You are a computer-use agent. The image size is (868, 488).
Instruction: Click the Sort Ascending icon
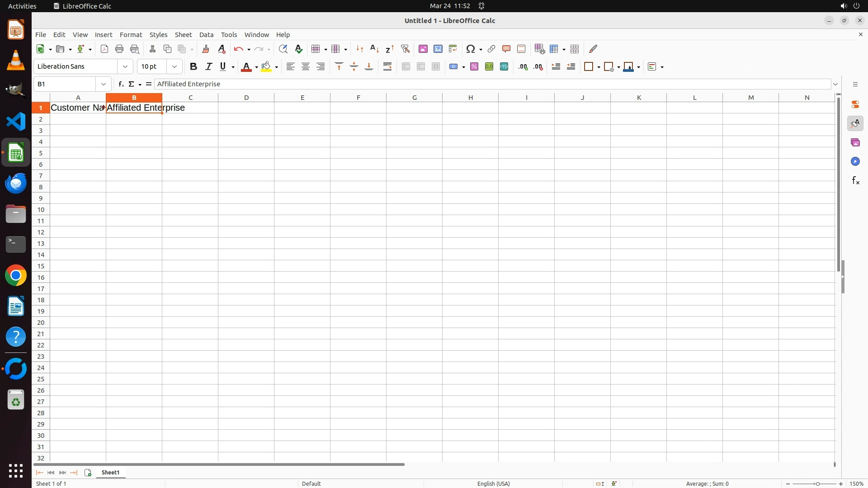[x=374, y=49]
